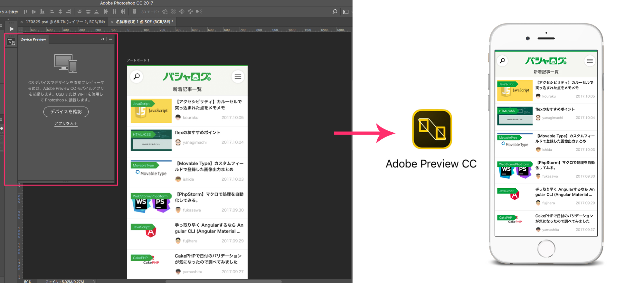Click the align top edges icon

point(25,12)
